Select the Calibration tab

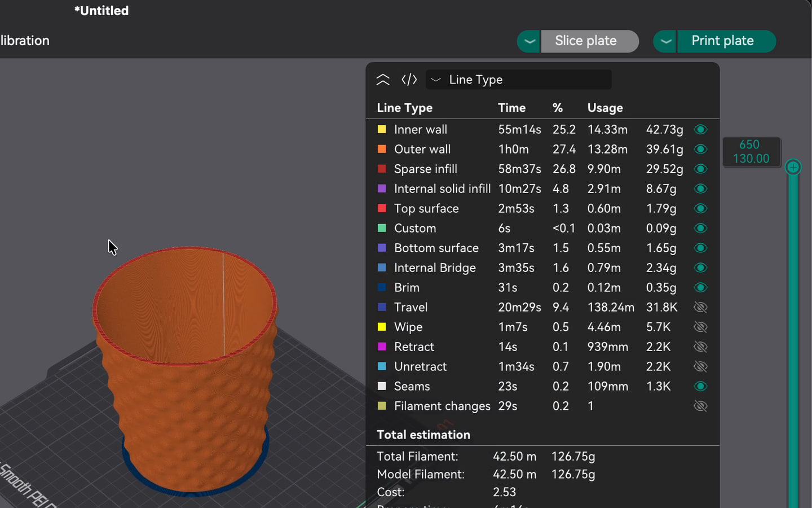[x=25, y=41]
